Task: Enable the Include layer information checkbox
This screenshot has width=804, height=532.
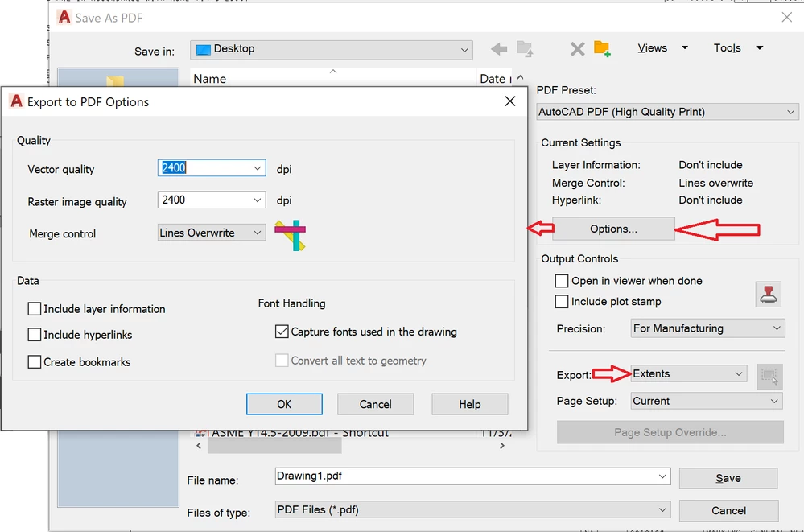Action: [35, 308]
